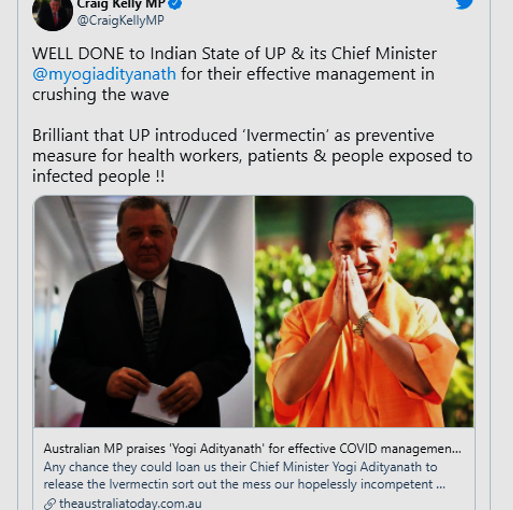Viewport: 513px width, 510px height.
Task: Click the Twitter bird logo icon
Action: (x=464, y=4)
